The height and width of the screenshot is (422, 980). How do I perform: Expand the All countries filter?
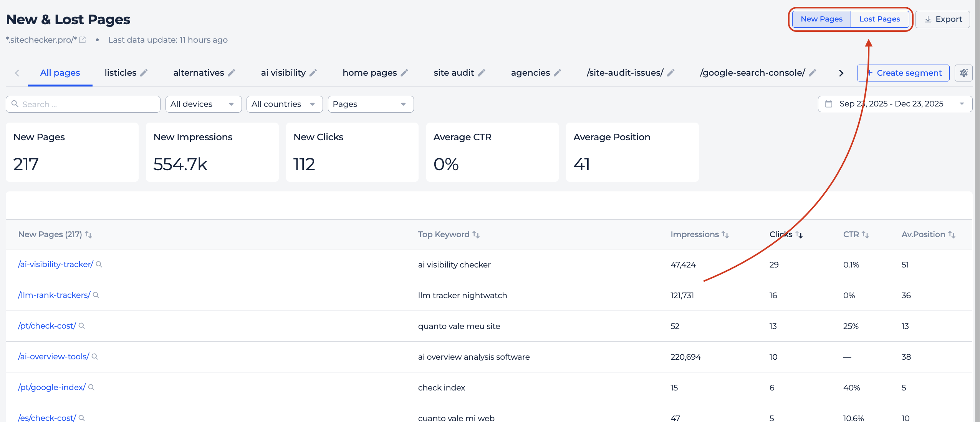(284, 104)
